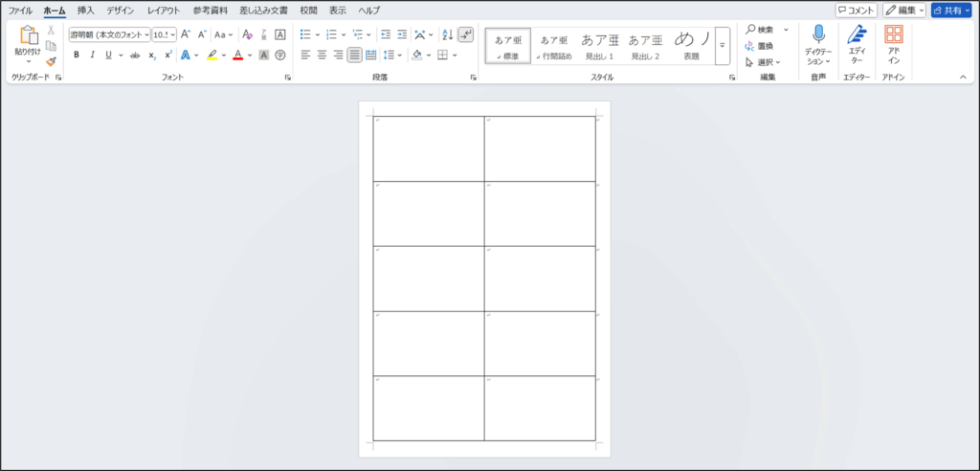The image size is (980, 471).
Task: Increase the paragraph indent
Action: [x=402, y=34]
